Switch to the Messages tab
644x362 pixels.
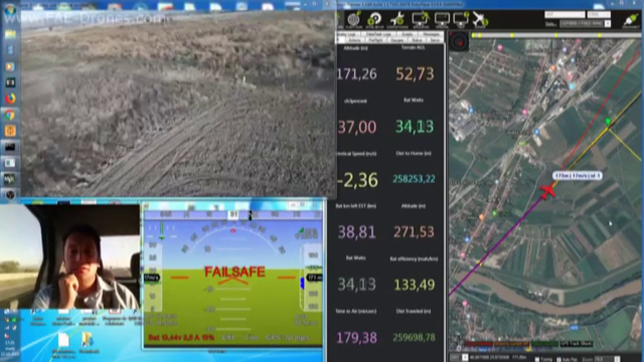click(431, 35)
